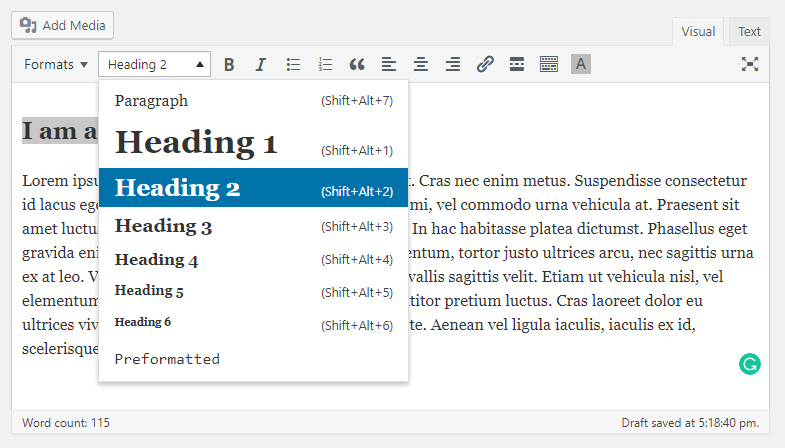Align text left
This screenshot has width=785, height=448.
point(389,65)
